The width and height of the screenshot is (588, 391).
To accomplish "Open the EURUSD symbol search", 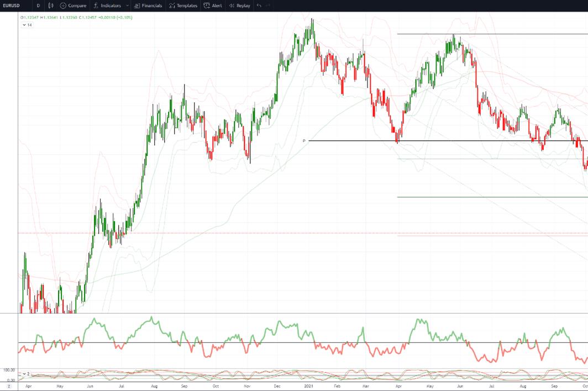I will click(12, 6).
